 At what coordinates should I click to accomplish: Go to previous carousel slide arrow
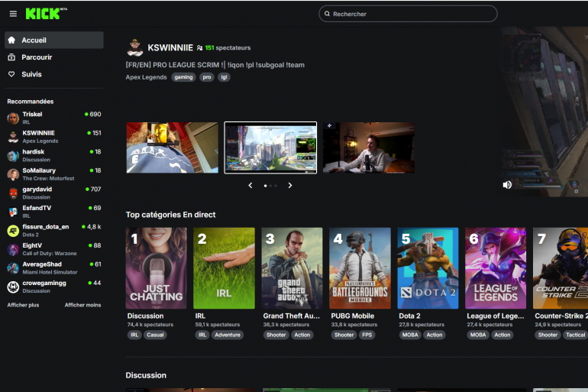click(x=250, y=186)
